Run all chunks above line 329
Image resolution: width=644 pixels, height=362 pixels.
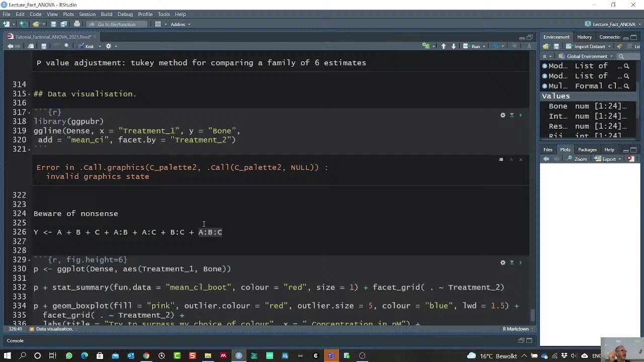512,262
